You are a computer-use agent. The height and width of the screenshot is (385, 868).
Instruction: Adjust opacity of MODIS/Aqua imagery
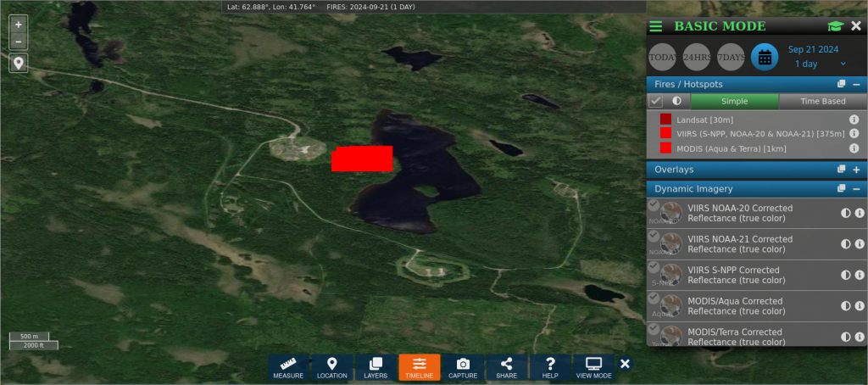845,306
